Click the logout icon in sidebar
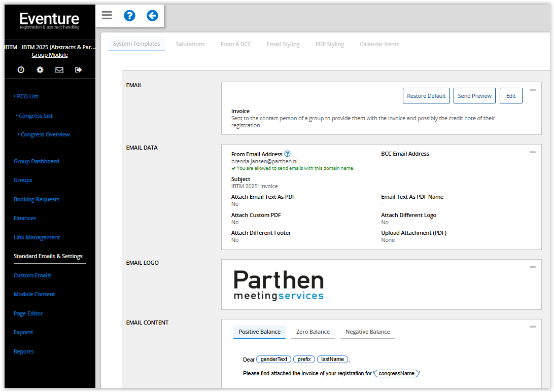The height and width of the screenshot is (392, 554). point(78,70)
